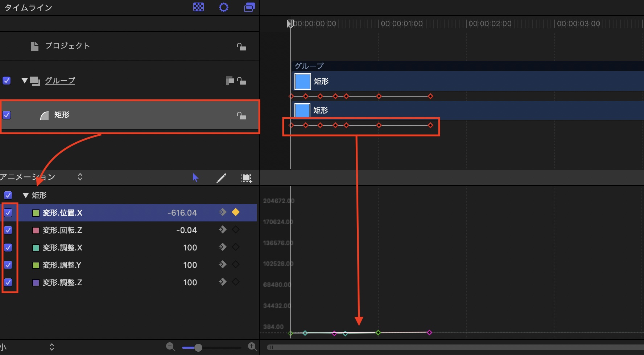Collapse the 矩形 animation parameter list
This screenshot has height=355, width=644.
click(x=25, y=195)
